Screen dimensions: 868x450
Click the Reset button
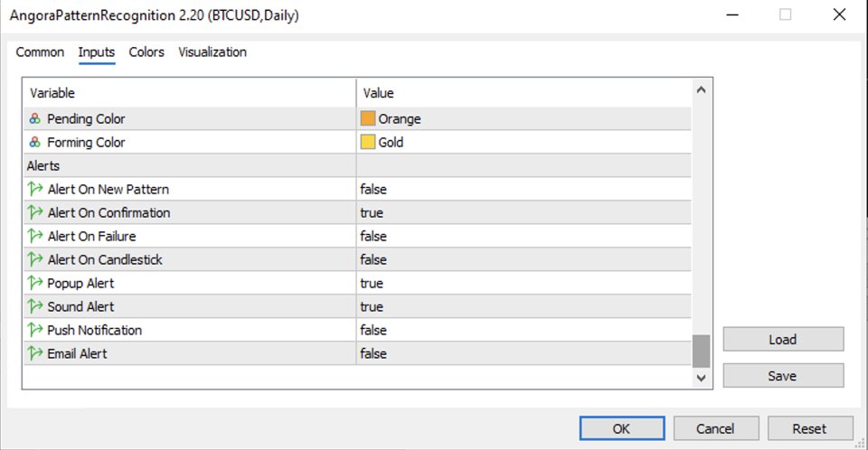coord(810,428)
